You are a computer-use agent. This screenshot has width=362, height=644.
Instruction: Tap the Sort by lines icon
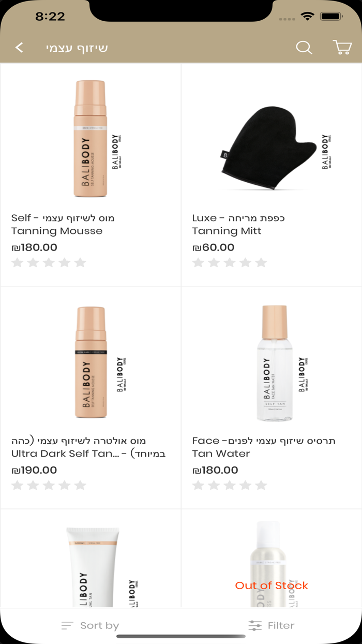point(67,625)
